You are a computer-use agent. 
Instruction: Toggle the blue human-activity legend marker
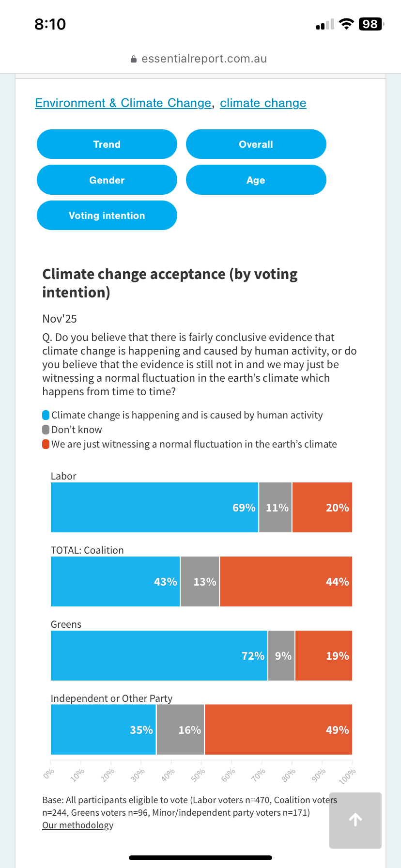(x=46, y=415)
